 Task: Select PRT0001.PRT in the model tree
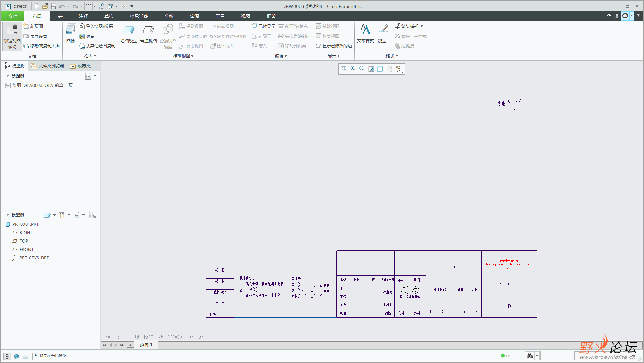click(22, 224)
